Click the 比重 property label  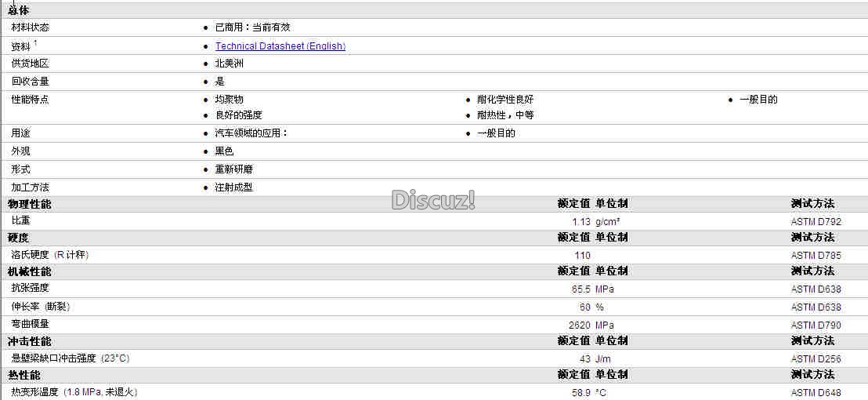pyautogui.click(x=20, y=220)
